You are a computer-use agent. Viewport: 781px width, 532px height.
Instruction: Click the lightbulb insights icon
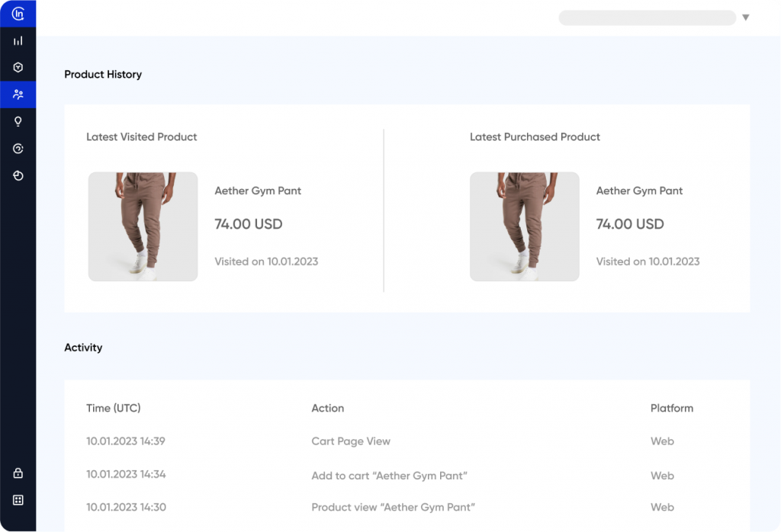point(18,121)
